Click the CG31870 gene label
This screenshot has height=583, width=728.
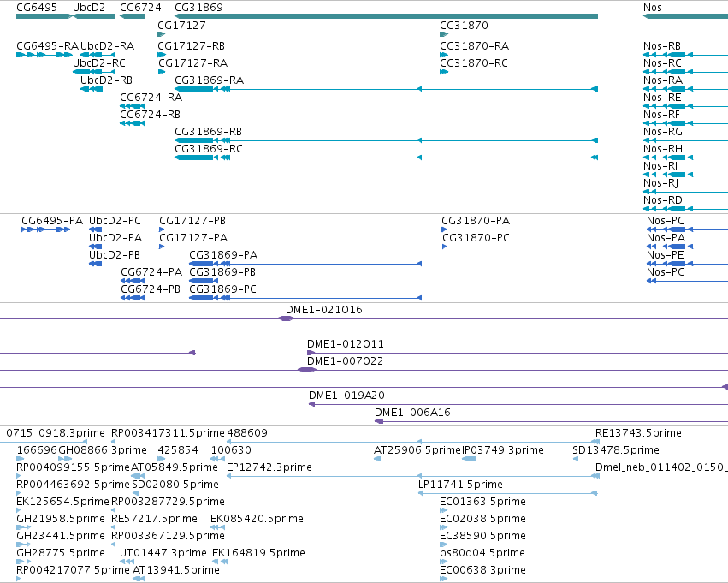pyautogui.click(x=464, y=26)
